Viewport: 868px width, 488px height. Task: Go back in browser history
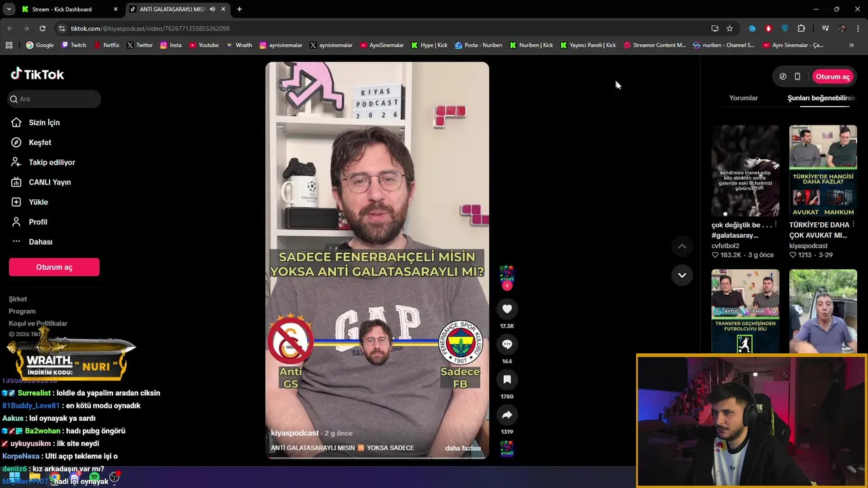point(9,28)
